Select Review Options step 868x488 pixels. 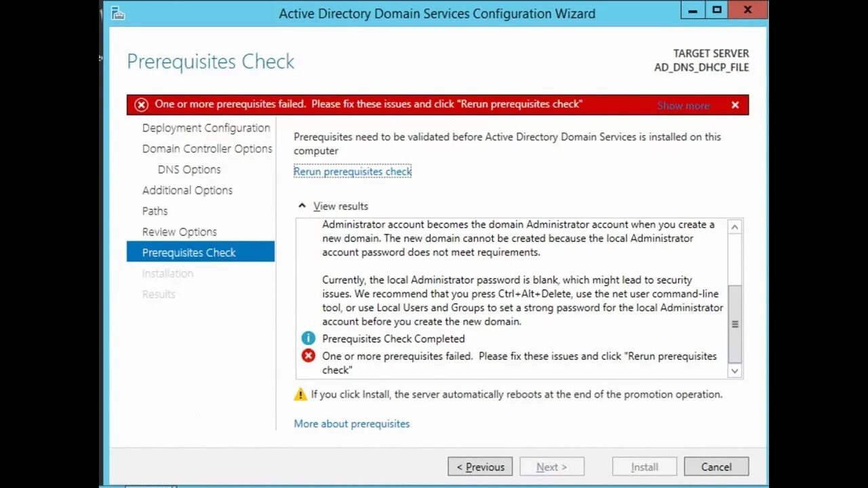tap(180, 232)
